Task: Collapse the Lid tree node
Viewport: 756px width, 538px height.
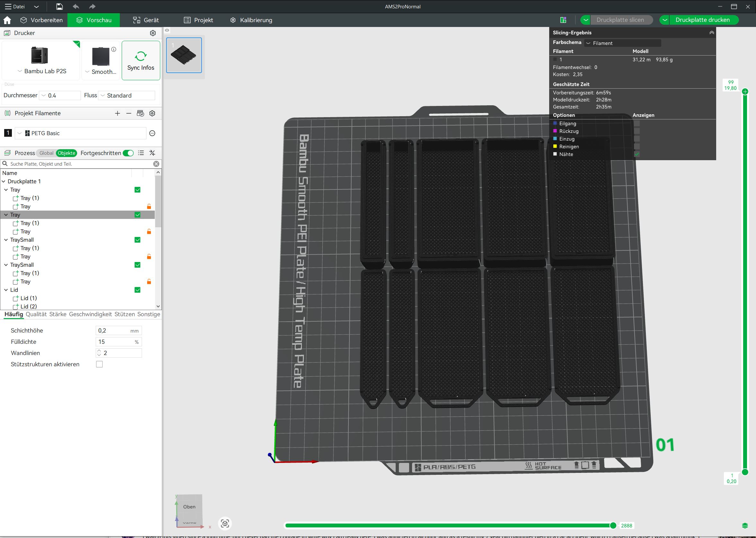Action: click(6, 290)
